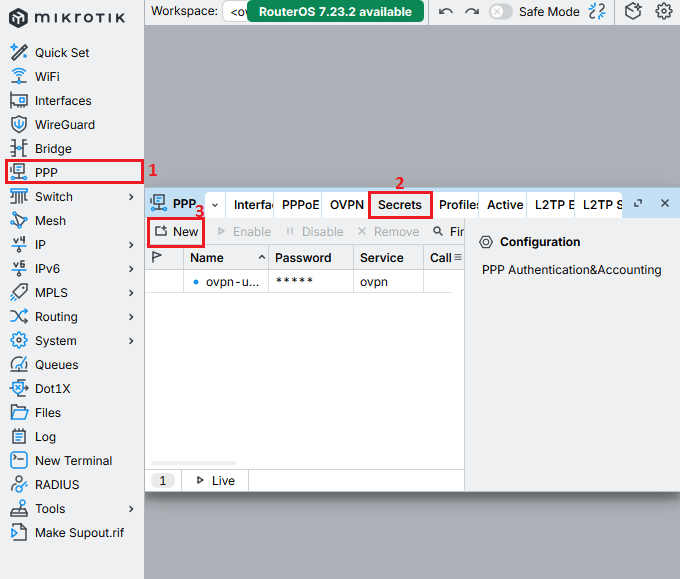Sort by the Password column header

[x=311, y=257]
